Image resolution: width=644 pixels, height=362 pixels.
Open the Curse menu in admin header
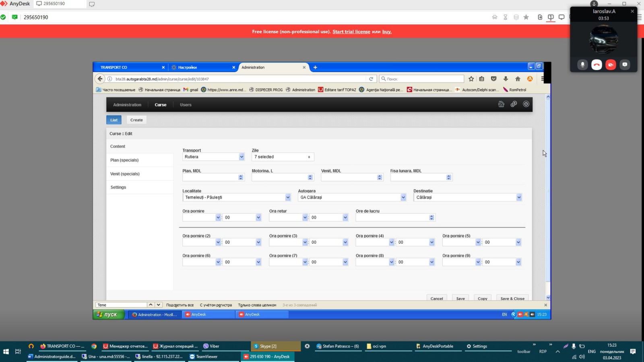point(161,105)
